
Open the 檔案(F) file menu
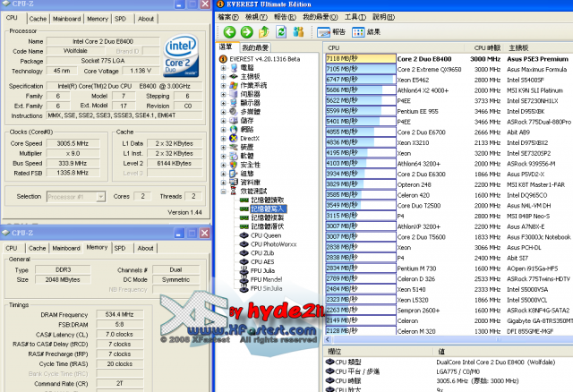[228, 17]
